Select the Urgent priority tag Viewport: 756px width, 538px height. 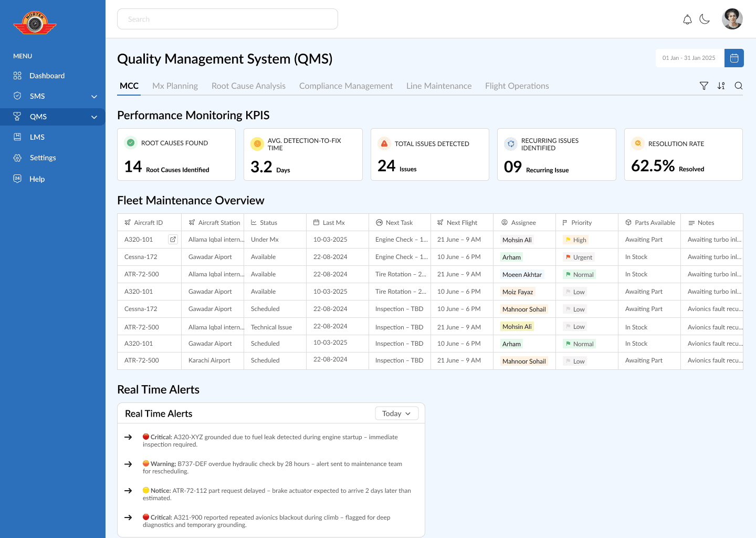[x=579, y=257]
